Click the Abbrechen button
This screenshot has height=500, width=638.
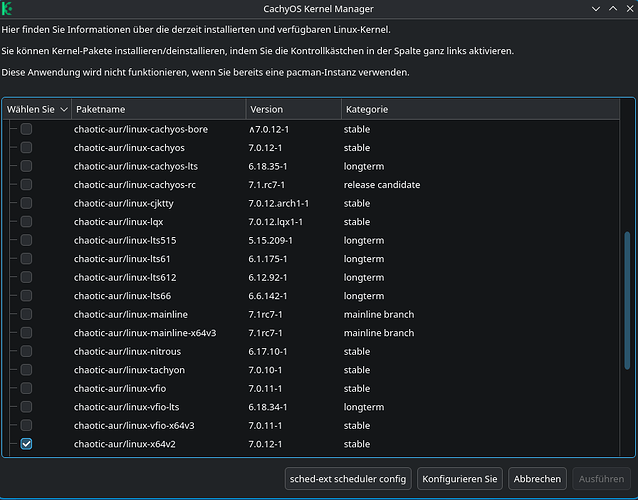click(537, 479)
